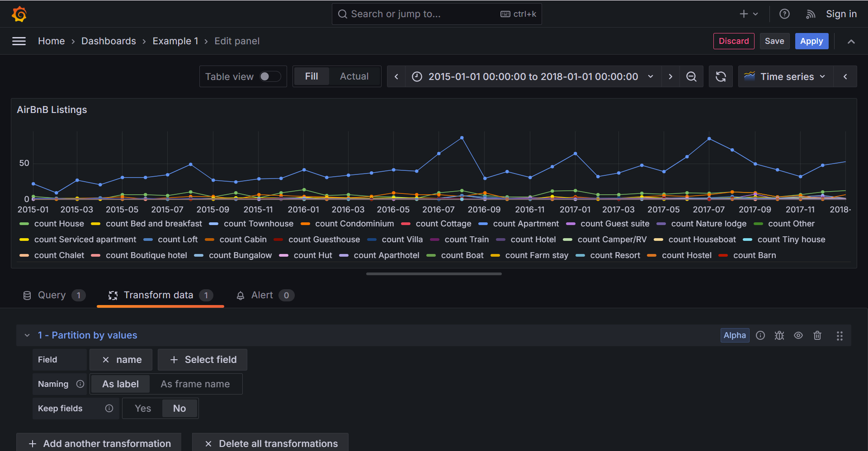The width and height of the screenshot is (868, 451).
Task: Click the debug bug icon for transformation
Action: (779, 335)
